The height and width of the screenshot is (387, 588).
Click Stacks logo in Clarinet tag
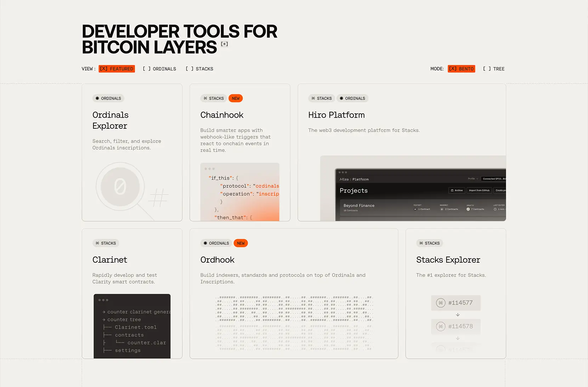pyautogui.click(x=97, y=243)
